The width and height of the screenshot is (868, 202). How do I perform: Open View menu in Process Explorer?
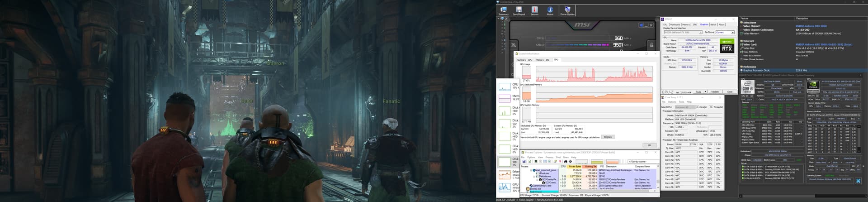(x=540, y=158)
